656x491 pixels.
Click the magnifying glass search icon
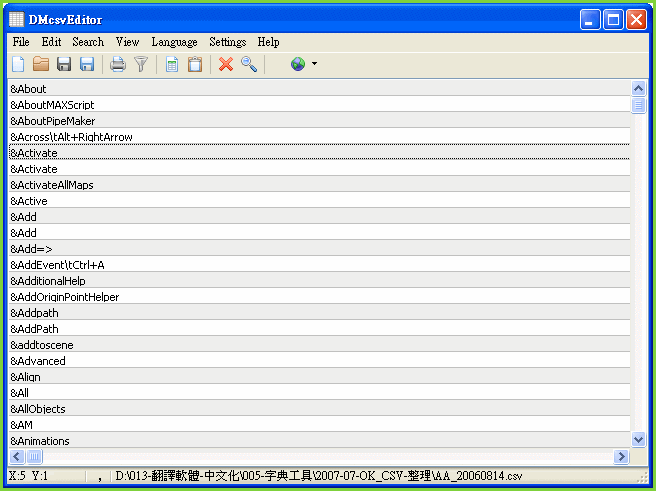tap(249, 64)
